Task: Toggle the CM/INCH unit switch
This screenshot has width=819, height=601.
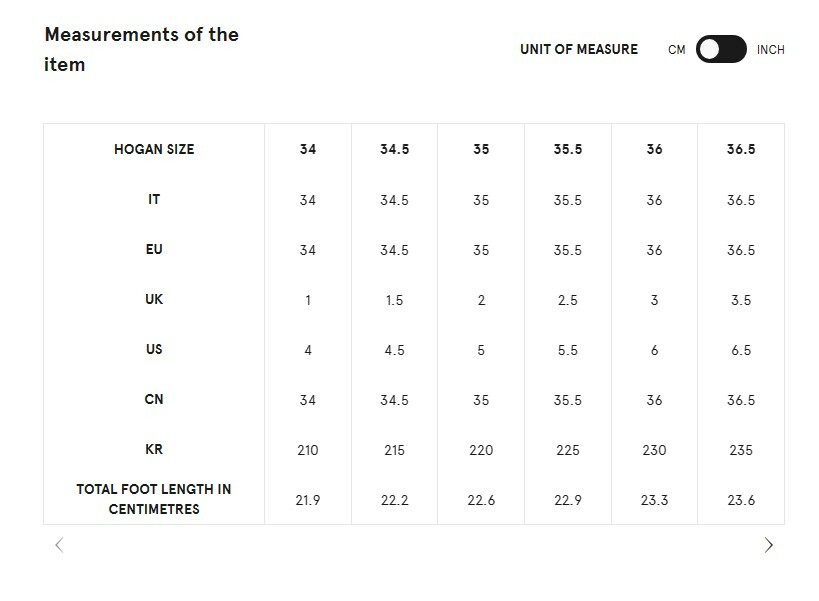Action: coord(721,49)
